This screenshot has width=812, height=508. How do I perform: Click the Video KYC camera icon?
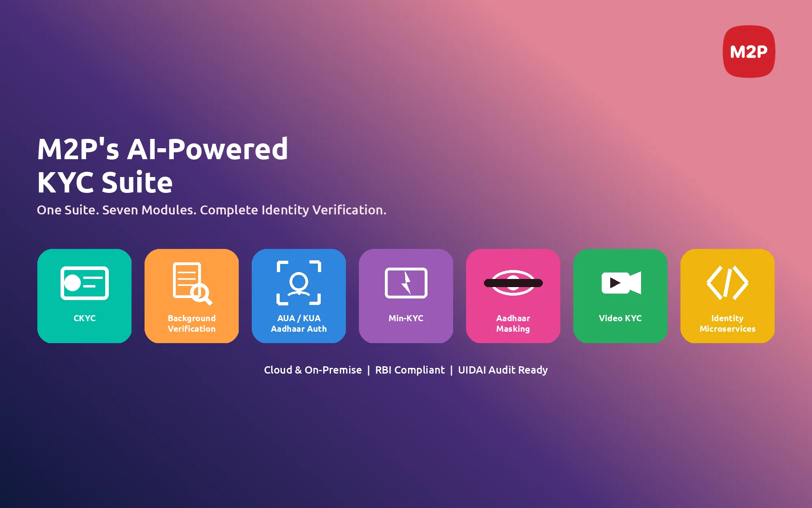pyautogui.click(x=621, y=283)
